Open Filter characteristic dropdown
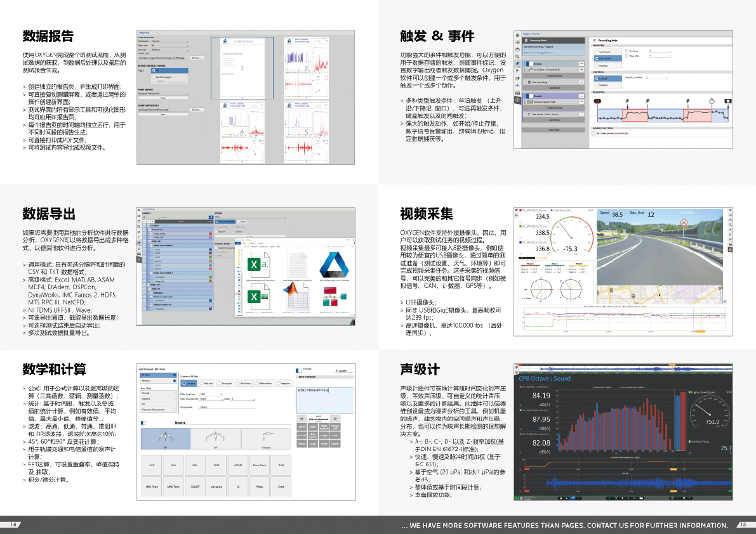 211,399
